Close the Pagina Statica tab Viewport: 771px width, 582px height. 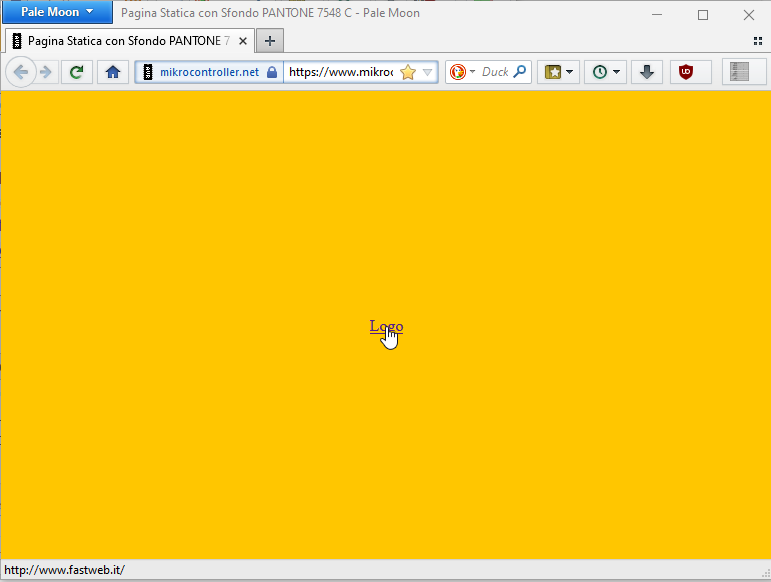point(243,41)
